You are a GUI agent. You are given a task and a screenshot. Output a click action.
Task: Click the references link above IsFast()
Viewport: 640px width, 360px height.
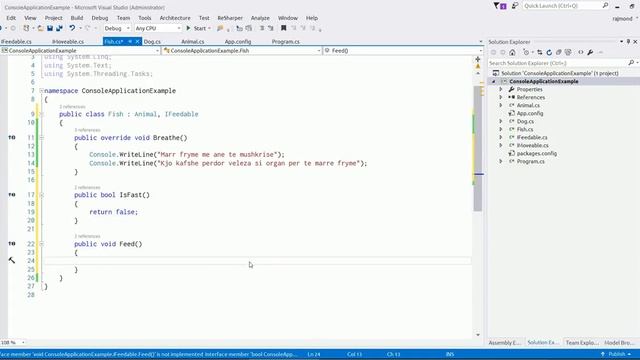[x=87, y=187]
